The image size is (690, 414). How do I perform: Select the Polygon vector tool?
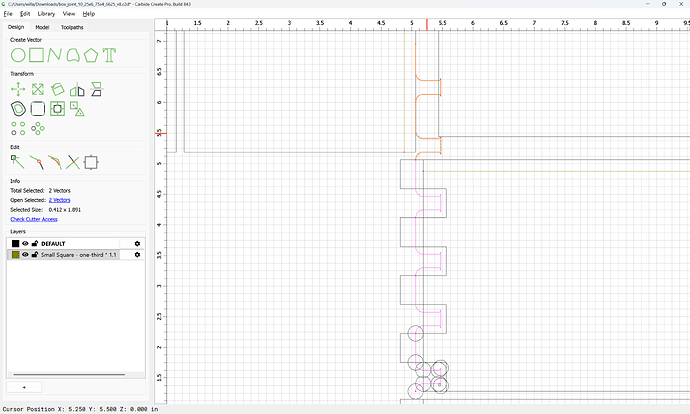click(x=91, y=55)
